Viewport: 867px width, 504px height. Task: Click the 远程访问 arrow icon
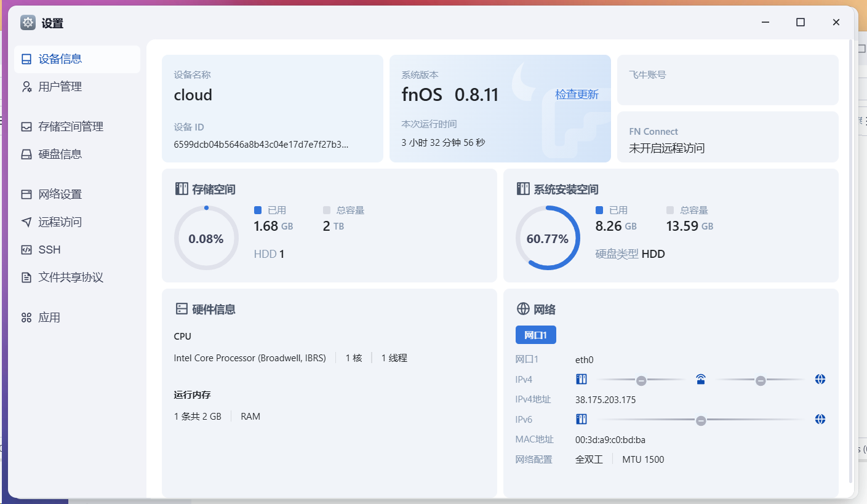(26, 222)
